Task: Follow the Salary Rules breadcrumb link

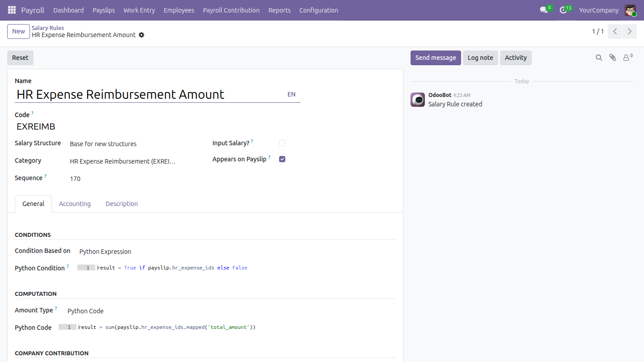Action: (x=48, y=28)
